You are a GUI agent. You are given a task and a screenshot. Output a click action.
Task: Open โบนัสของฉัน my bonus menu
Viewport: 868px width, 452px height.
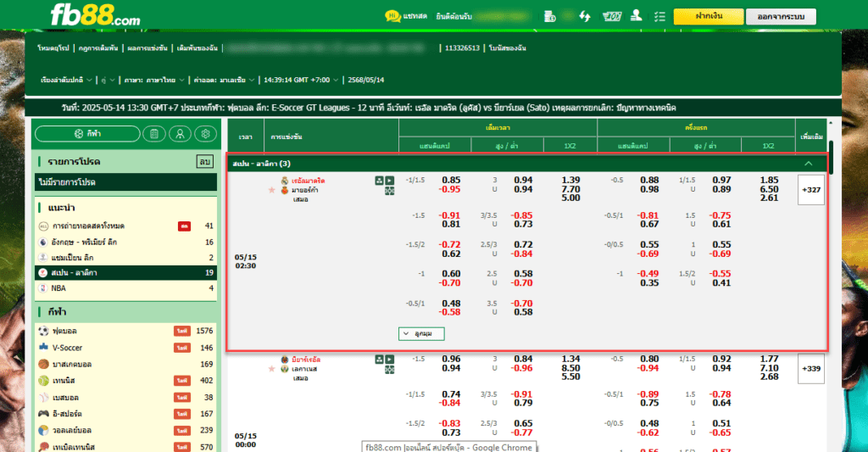(x=507, y=48)
